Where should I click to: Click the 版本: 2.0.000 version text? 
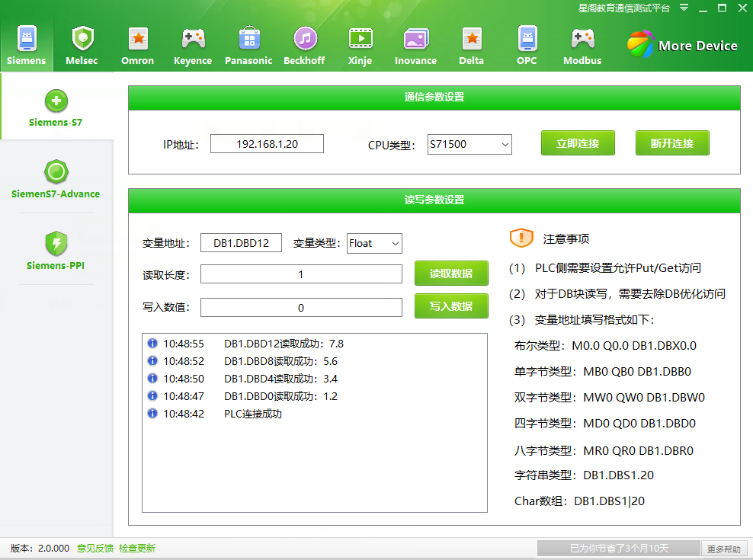[x=40, y=548]
